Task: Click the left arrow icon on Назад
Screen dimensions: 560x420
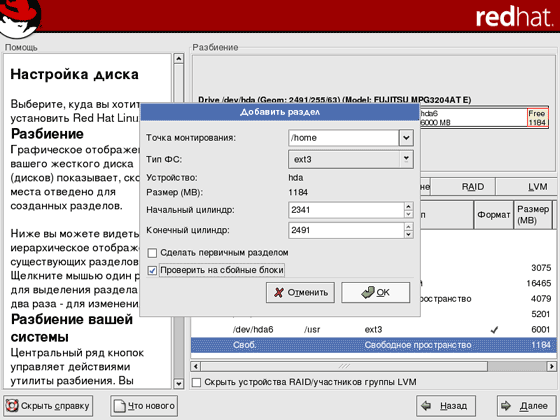Action: tap(426, 405)
